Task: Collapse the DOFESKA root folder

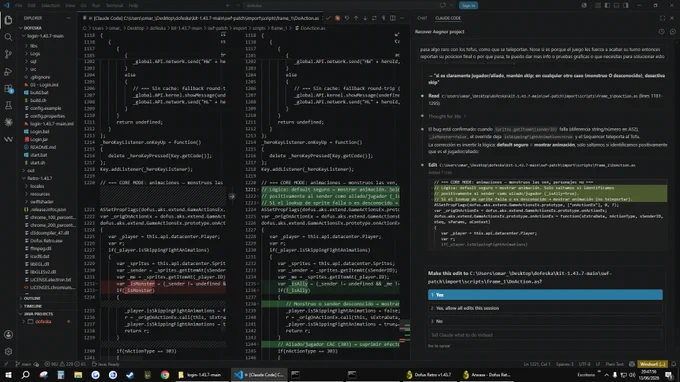Action: pyautogui.click(x=33, y=28)
